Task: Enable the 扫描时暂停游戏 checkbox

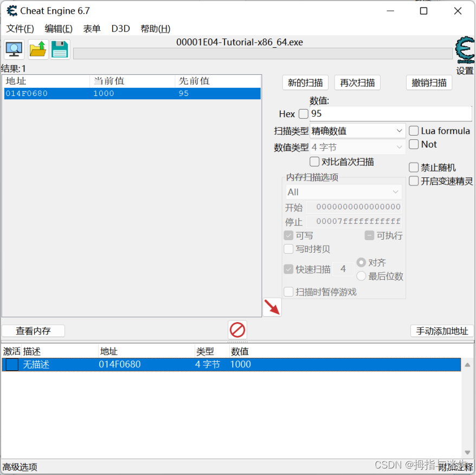Action: [289, 291]
